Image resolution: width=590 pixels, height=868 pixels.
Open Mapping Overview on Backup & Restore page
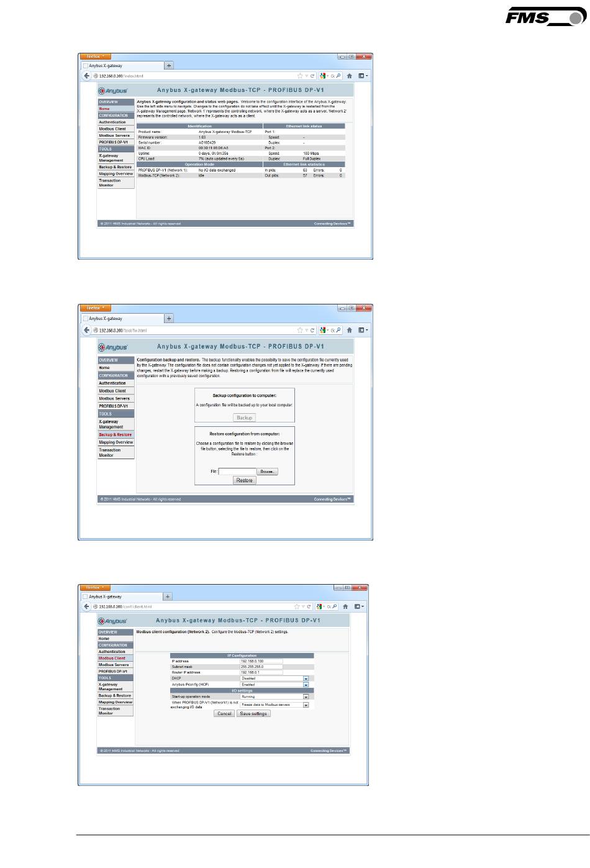[116, 442]
